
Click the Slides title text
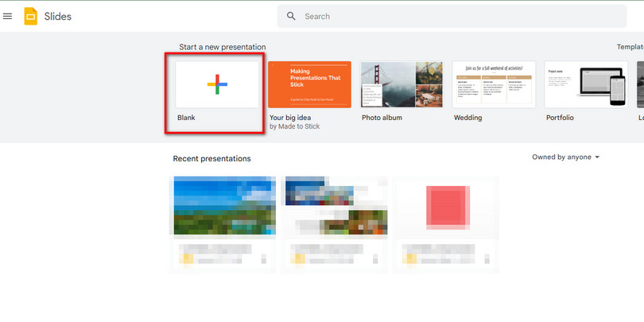[x=57, y=16]
